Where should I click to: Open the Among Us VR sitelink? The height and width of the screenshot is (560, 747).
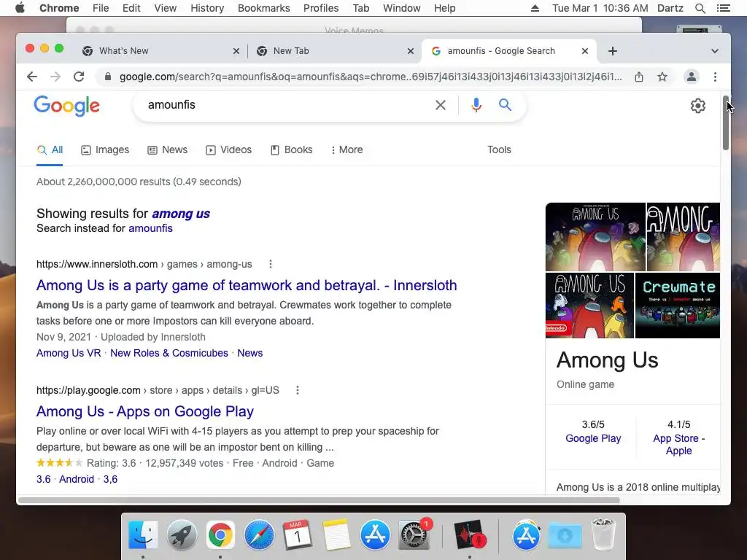69,353
